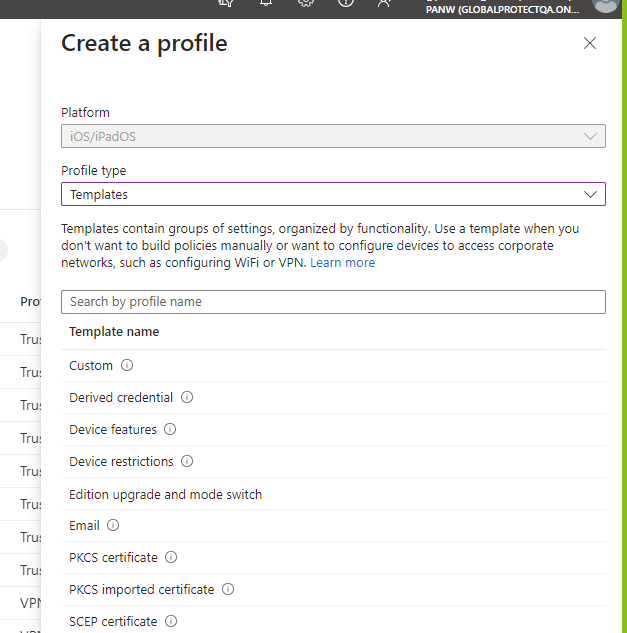
Task: Open the Learn more link
Action: (x=342, y=263)
